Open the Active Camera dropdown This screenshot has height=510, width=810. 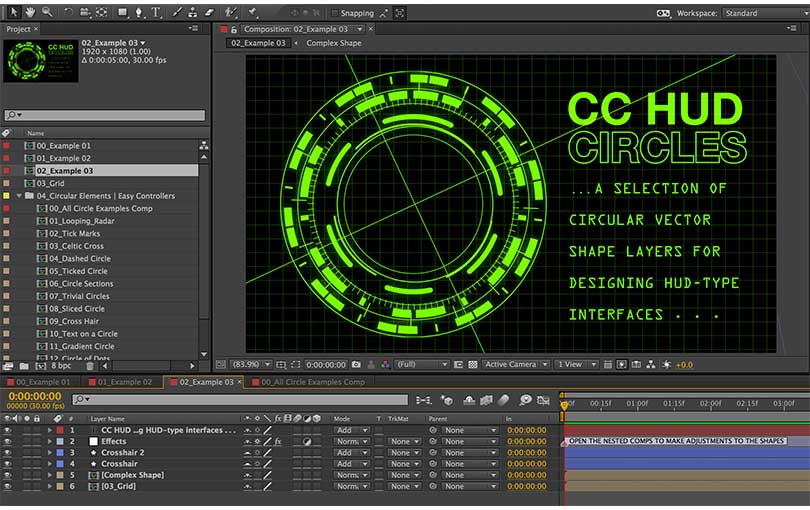point(516,364)
